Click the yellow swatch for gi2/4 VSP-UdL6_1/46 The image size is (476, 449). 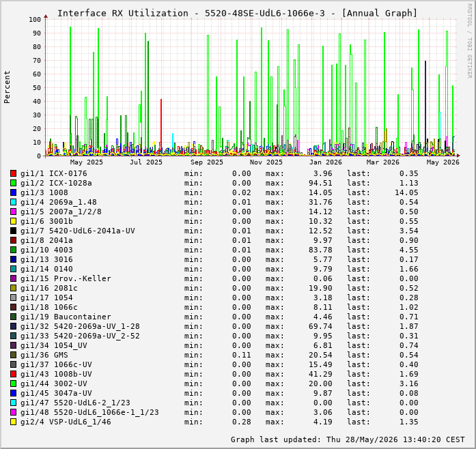[13, 422]
